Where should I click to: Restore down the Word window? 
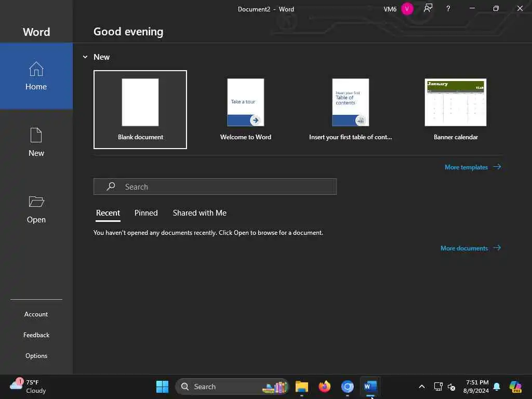[496, 8]
